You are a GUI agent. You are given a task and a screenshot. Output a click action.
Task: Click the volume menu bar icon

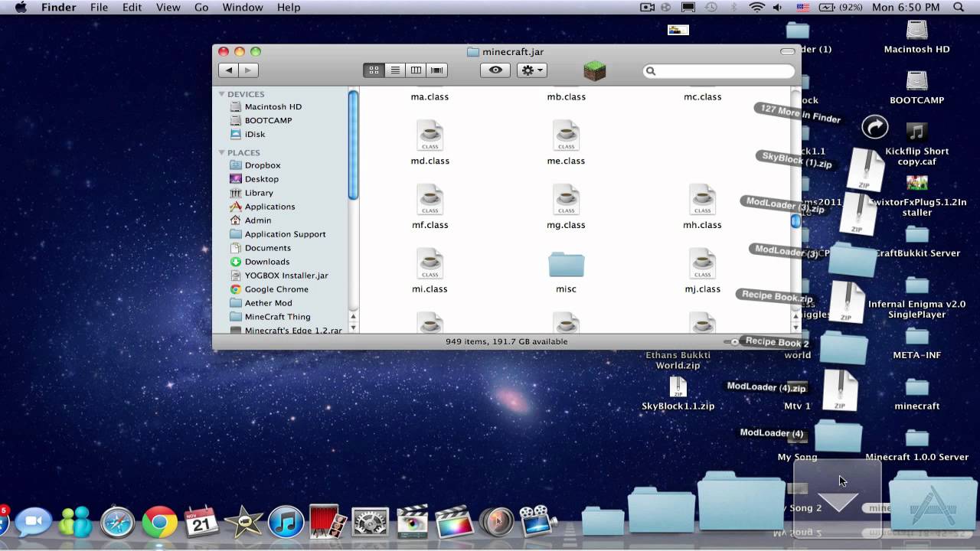click(x=778, y=8)
